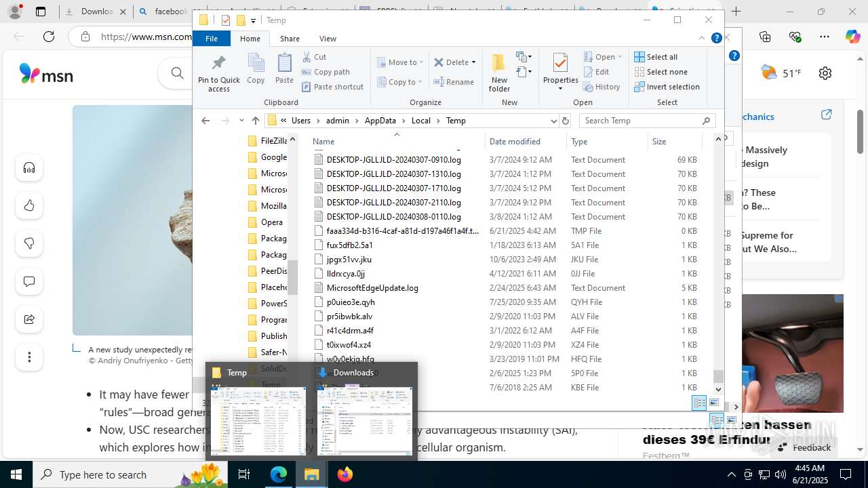
Task: Select the fux5dfb2.5a1 file
Action: click(350, 245)
